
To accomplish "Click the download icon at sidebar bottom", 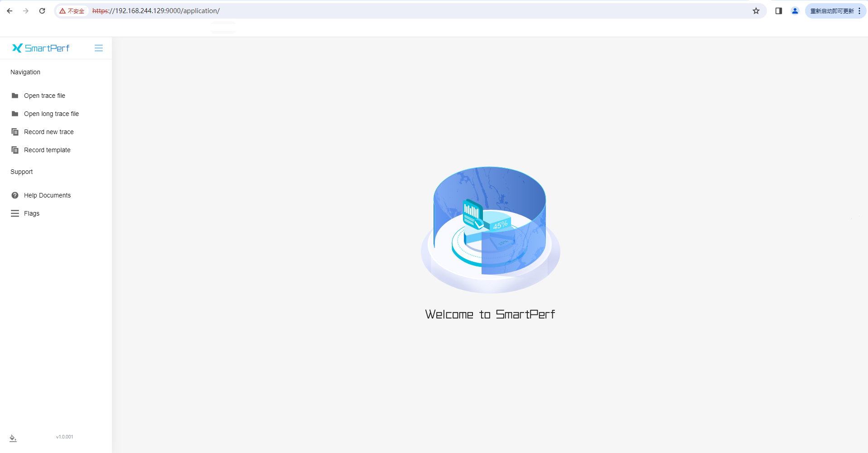I will [13, 438].
